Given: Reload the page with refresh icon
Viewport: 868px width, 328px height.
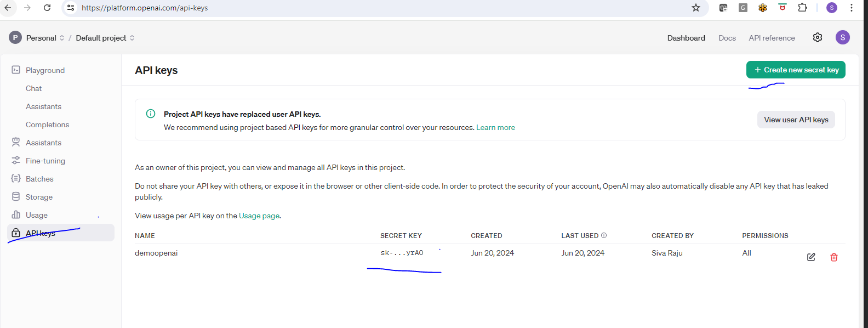Looking at the screenshot, I should (47, 8).
